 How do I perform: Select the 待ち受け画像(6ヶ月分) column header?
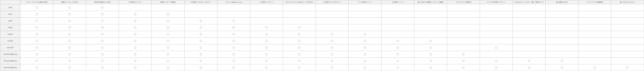[102, 2]
